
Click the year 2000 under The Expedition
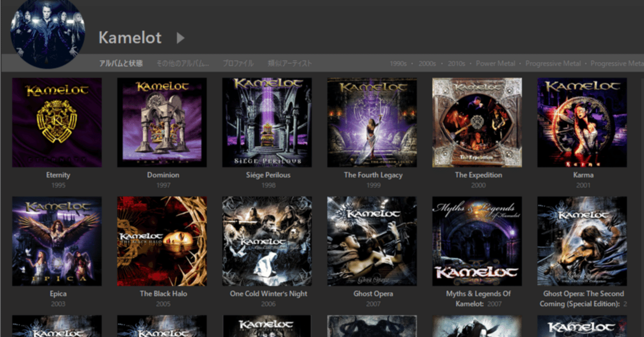(478, 185)
